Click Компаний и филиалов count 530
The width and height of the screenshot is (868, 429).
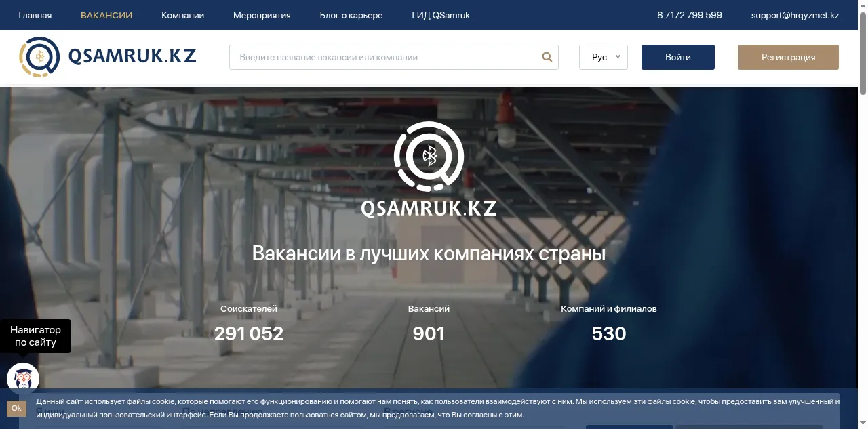(x=609, y=333)
